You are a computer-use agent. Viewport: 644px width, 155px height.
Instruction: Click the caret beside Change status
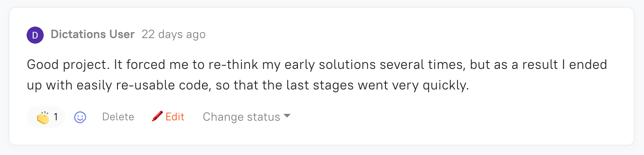pyautogui.click(x=287, y=116)
